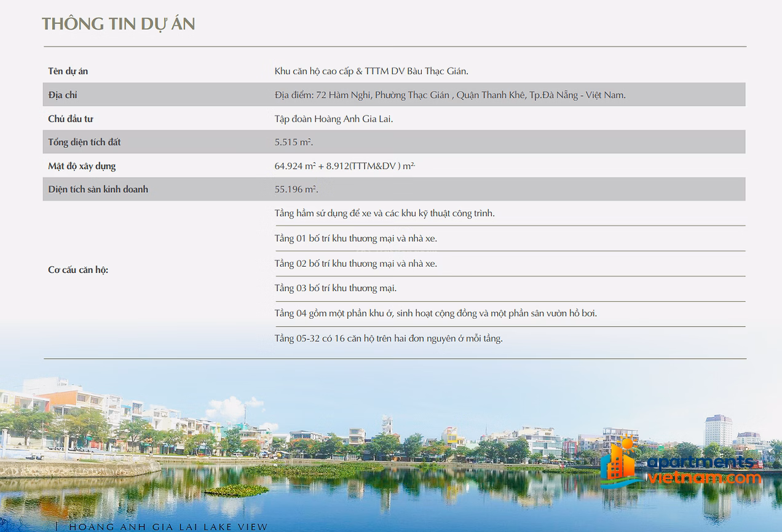Select the Tầng 01 bố trí line
The image size is (782, 532).
point(356,238)
